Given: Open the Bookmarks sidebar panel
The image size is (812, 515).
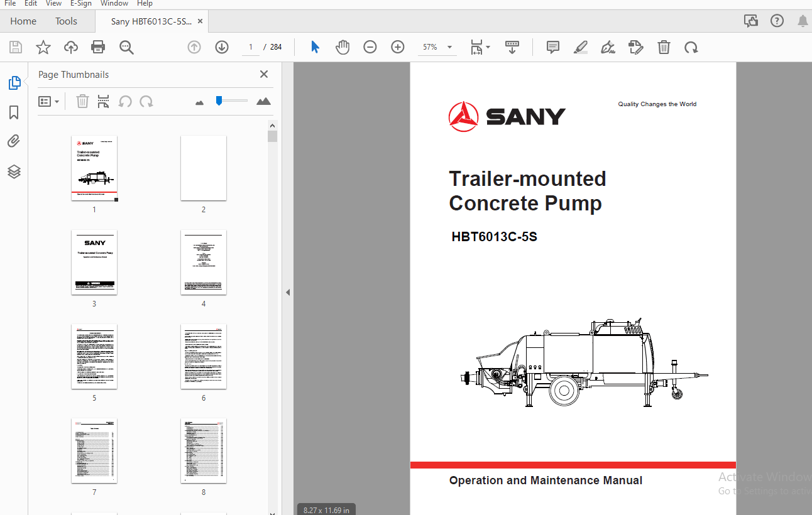Looking at the screenshot, I should tap(14, 112).
